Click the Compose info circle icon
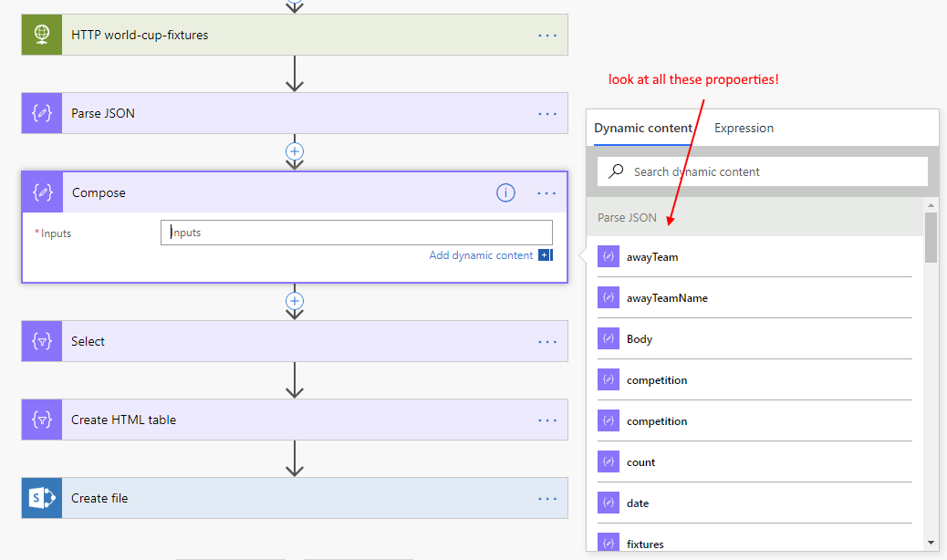 pyautogui.click(x=505, y=192)
